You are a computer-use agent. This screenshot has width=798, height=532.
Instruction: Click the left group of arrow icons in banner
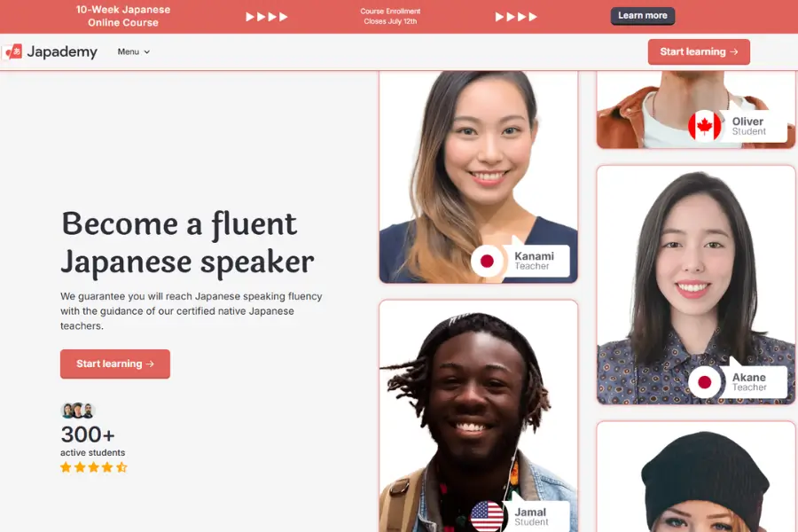(x=267, y=17)
